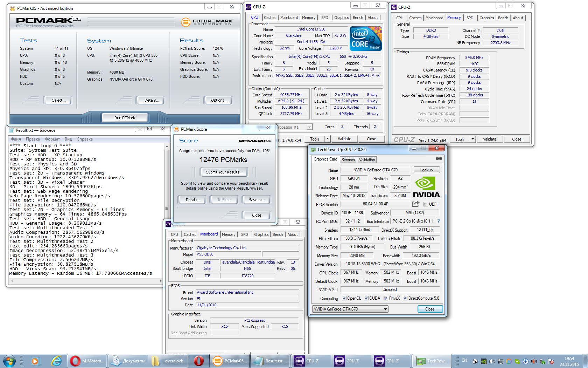The height and width of the screenshot is (368, 588).
Task: Open Справка menu in Notepad
Action: pos(85,139)
